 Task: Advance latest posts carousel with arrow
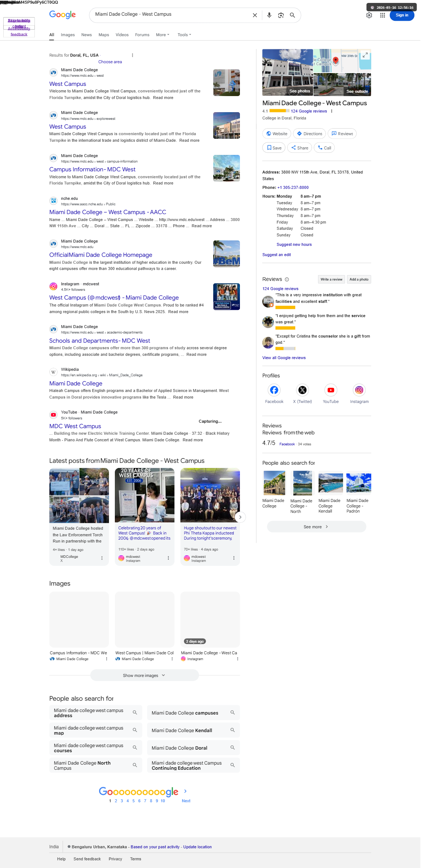pos(240,517)
